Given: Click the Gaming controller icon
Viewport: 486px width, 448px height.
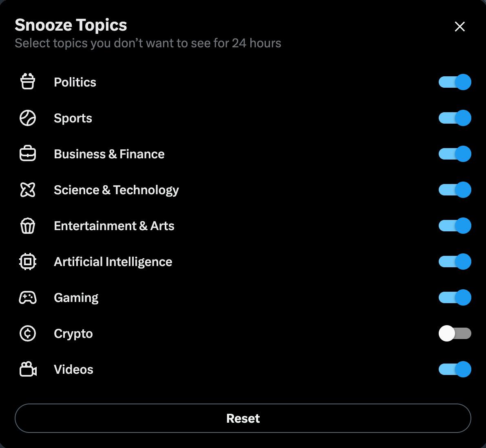Looking at the screenshot, I should tap(28, 297).
